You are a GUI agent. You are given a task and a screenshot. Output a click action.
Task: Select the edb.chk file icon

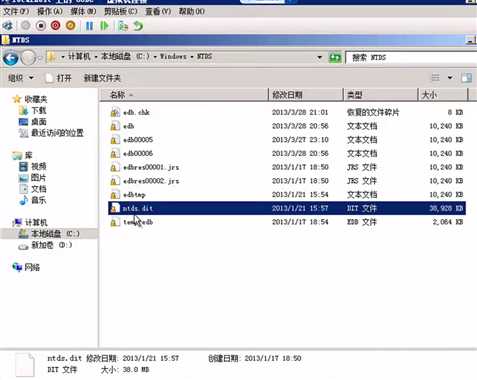point(115,112)
